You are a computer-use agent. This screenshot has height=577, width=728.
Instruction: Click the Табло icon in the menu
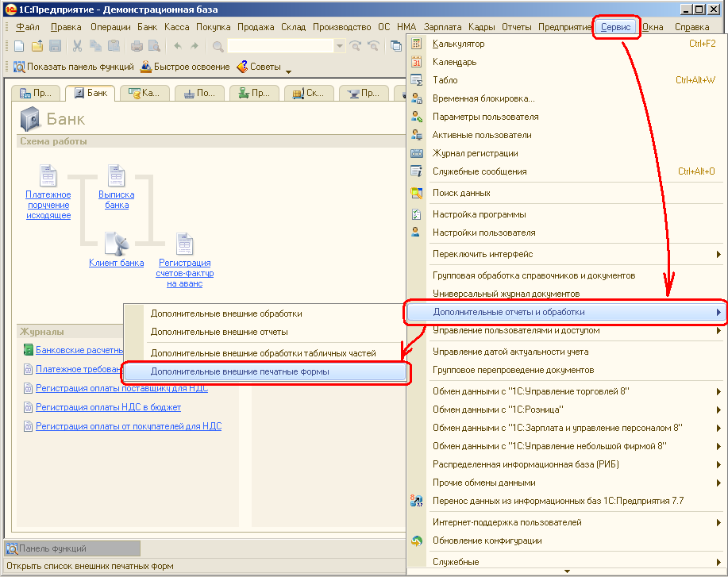tap(417, 80)
